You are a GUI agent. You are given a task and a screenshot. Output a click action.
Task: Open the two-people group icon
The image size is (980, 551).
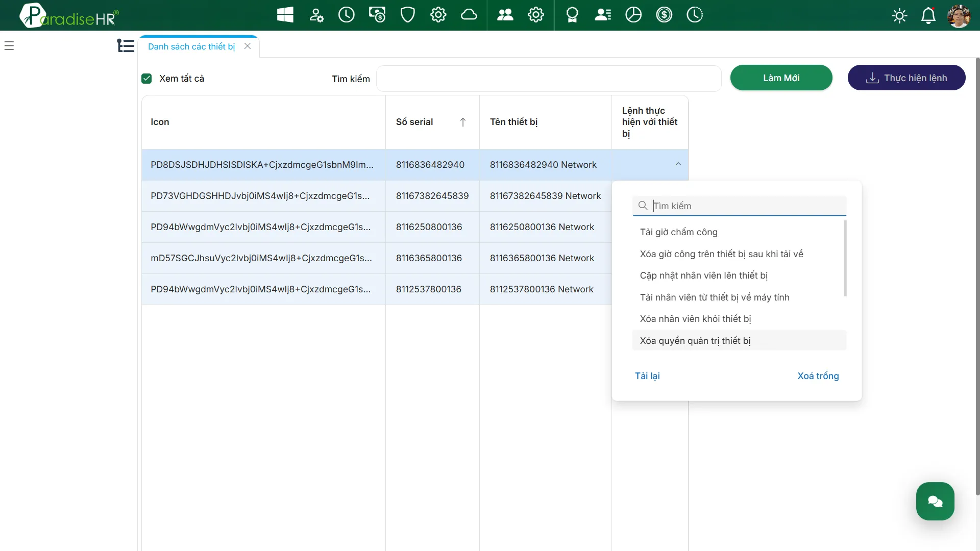point(505,15)
